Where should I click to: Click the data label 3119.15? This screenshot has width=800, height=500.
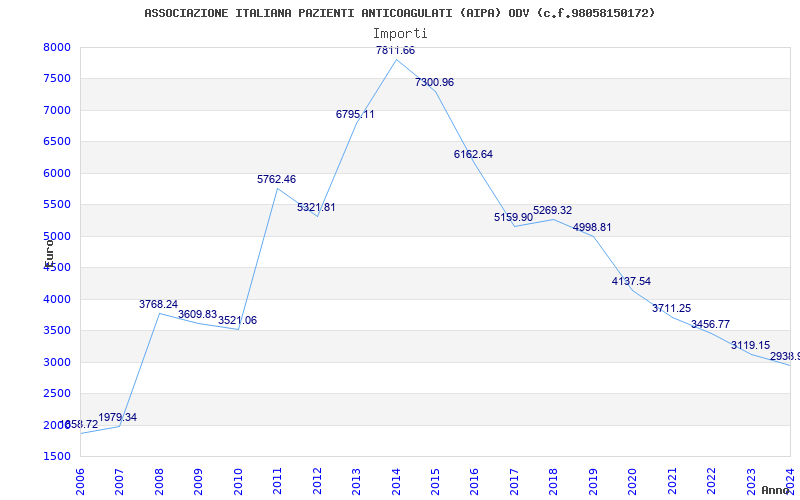tap(751, 345)
